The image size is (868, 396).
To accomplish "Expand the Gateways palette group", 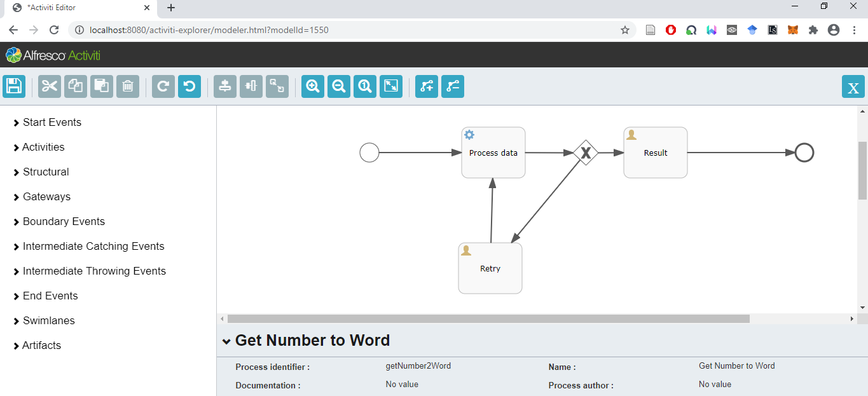I will tap(46, 197).
